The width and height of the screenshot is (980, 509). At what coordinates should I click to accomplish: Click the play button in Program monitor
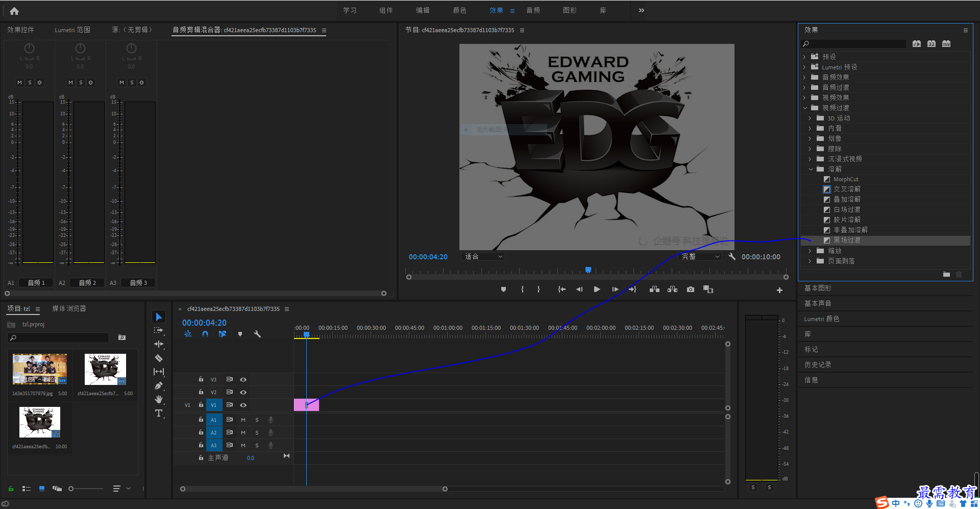[x=597, y=289]
